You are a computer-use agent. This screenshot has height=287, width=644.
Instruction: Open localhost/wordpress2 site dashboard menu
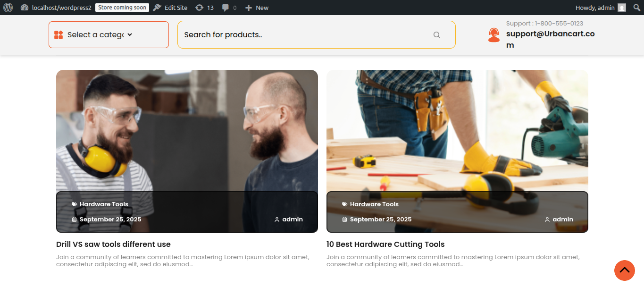click(x=56, y=8)
